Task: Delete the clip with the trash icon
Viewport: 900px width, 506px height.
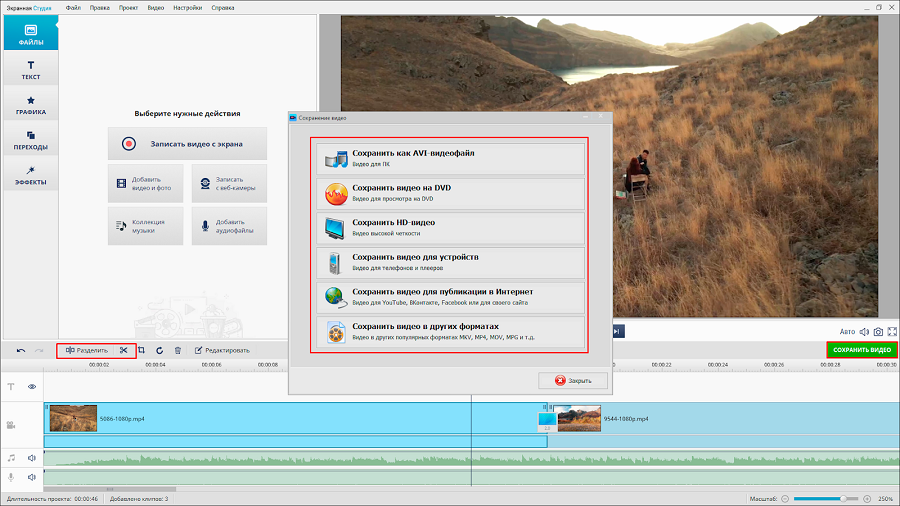Action: click(177, 350)
